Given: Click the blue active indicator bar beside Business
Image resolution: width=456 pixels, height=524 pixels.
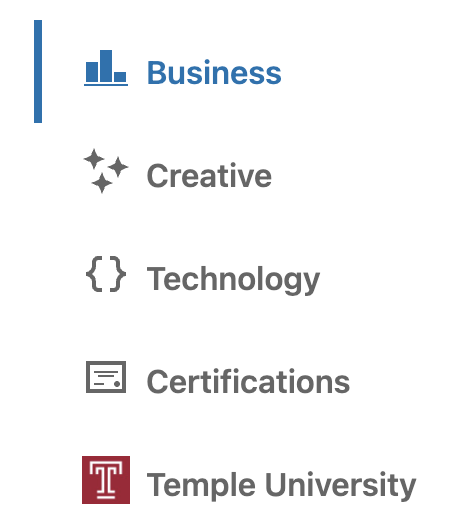Looking at the screenshot, I should coord(38,71).
